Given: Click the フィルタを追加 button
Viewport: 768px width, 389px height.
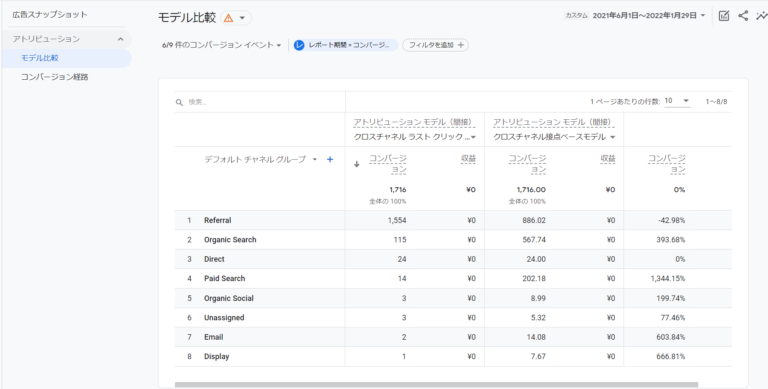Looking at the screenshot, I should (x=435, y=45).
